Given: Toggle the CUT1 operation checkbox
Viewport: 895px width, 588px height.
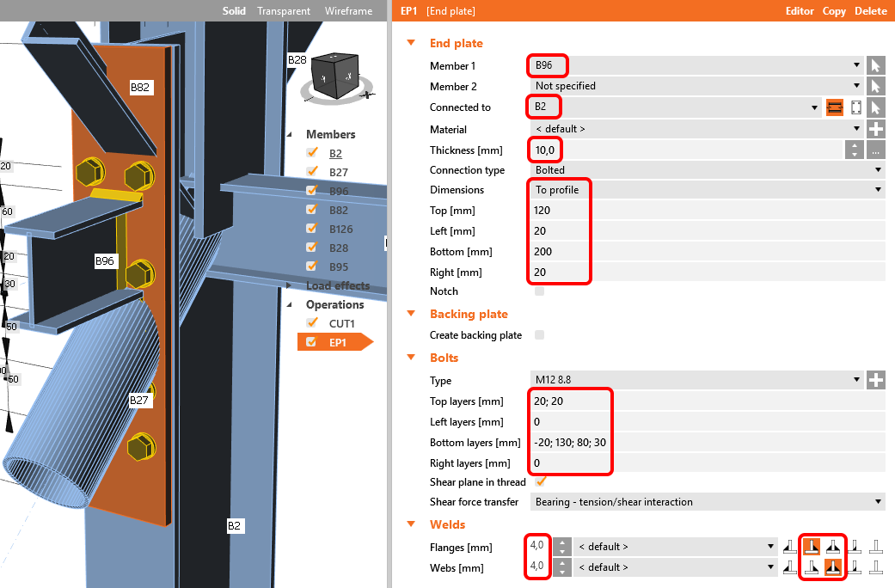Looking at the screenshot, I should [311, 322].
